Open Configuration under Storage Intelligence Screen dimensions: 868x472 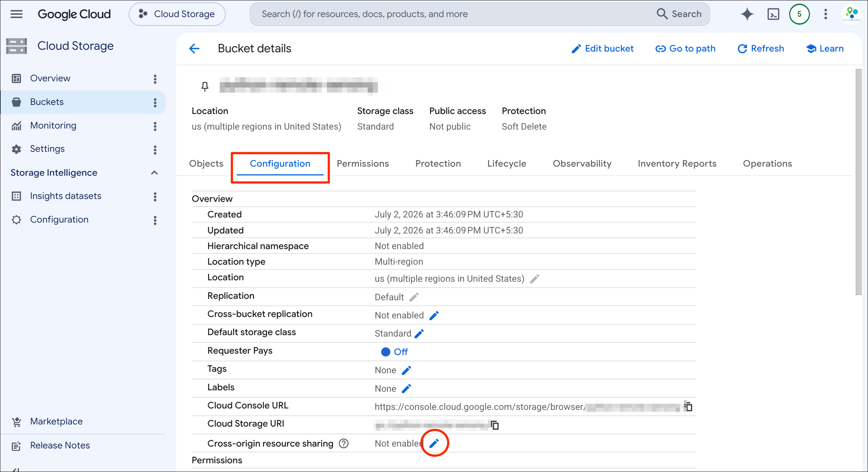(59, 220)
